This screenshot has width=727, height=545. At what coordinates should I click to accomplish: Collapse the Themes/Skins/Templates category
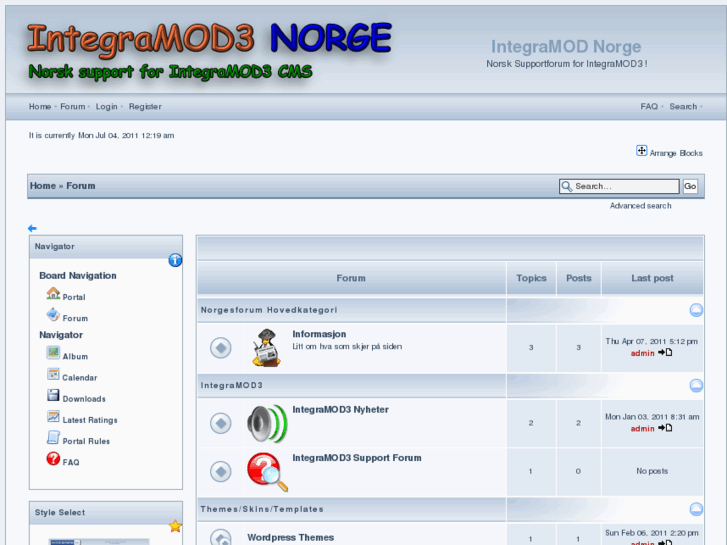(696, 509)
